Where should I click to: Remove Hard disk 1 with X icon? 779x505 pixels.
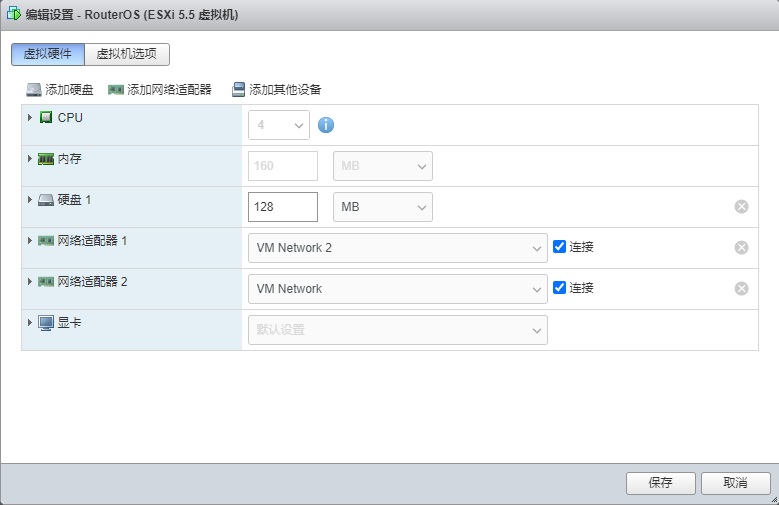[741, 207]
